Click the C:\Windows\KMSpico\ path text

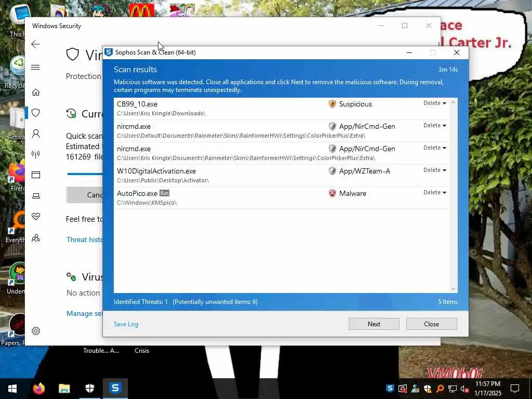click(147, 203)
